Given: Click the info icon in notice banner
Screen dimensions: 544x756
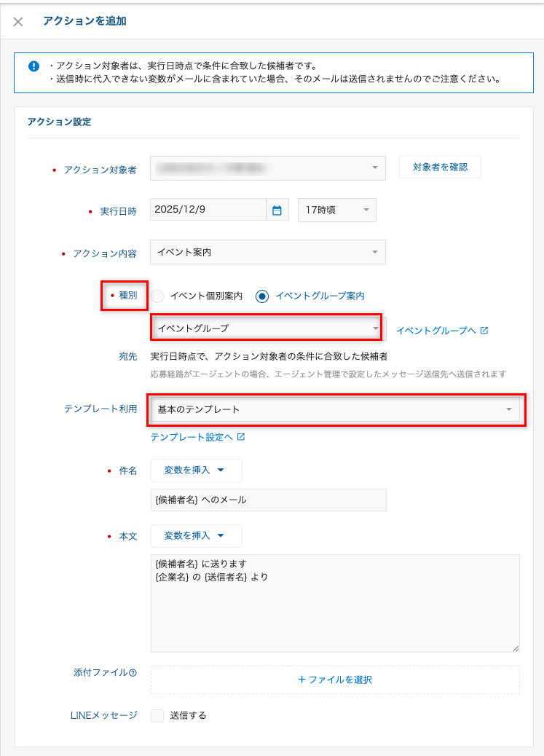Looking at the screenshot, I should [x=33, y=66].
